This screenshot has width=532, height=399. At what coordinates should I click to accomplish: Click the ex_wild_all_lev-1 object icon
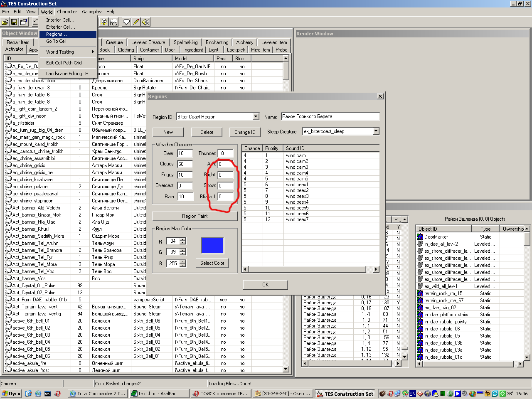420,286
